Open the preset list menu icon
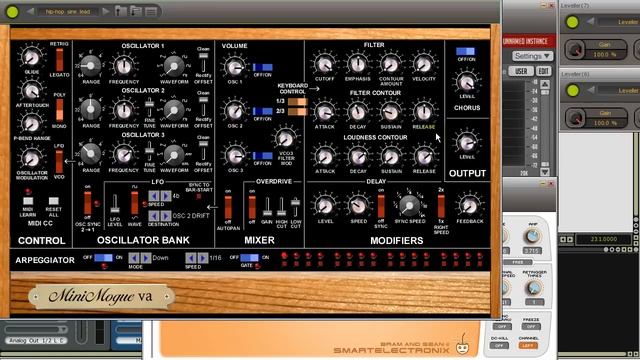The image size is (640, 360). tap(151, 11)
